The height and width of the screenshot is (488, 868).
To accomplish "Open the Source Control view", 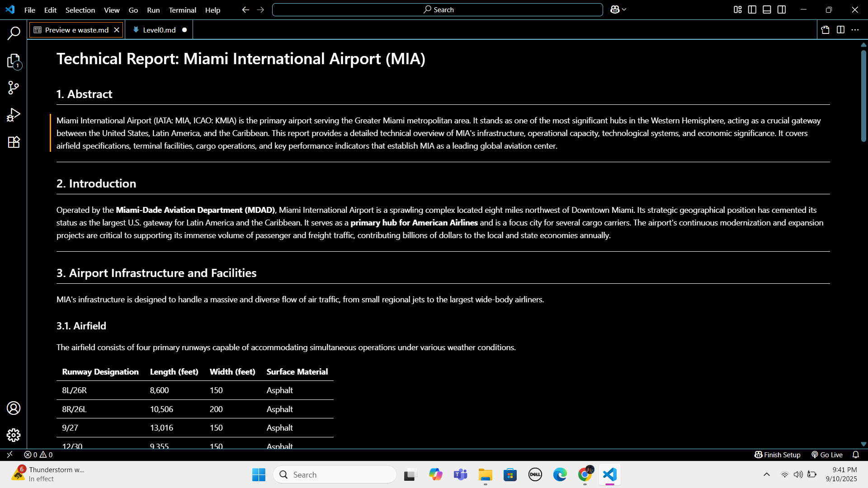I will pyautogui.click(x=14, y=88).
